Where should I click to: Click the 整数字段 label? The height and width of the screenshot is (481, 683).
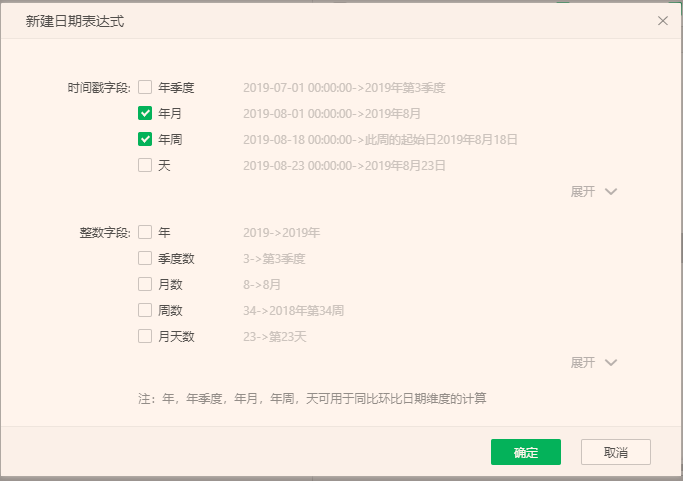105,233
